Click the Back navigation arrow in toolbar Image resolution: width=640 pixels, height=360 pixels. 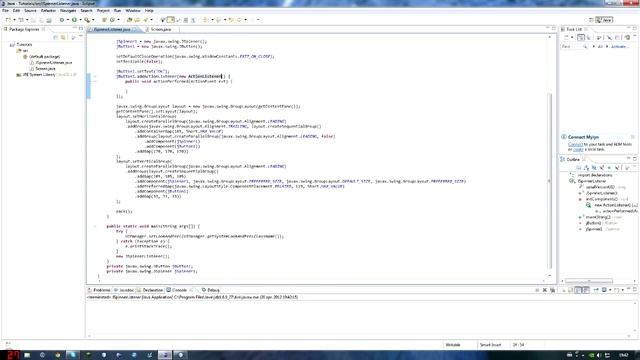240,20
